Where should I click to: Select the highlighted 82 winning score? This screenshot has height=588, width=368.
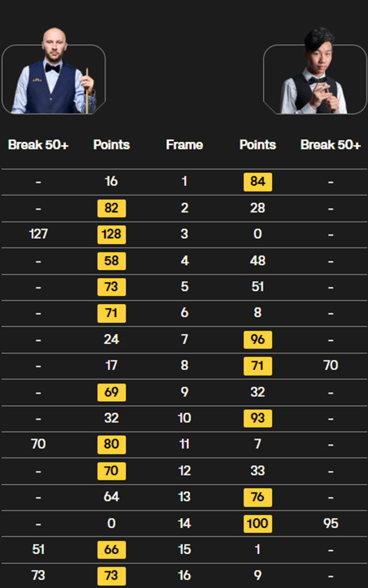(112, 208)
